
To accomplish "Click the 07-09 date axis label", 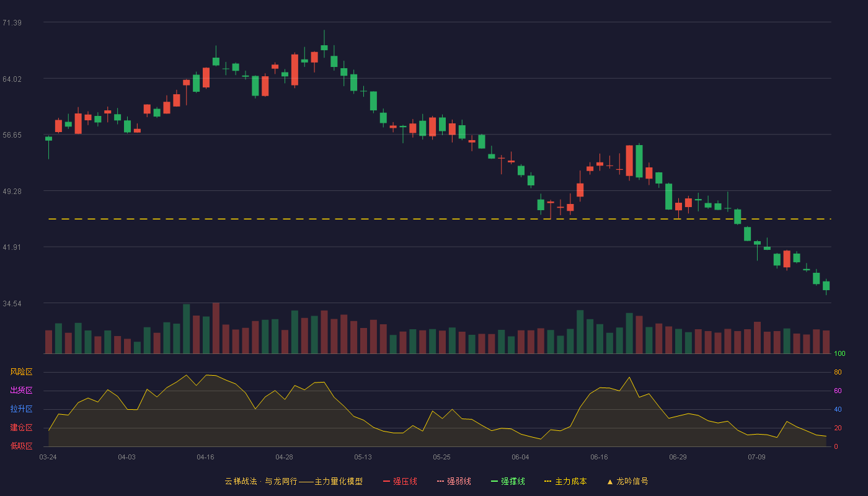I will click(x=756, y=457).
